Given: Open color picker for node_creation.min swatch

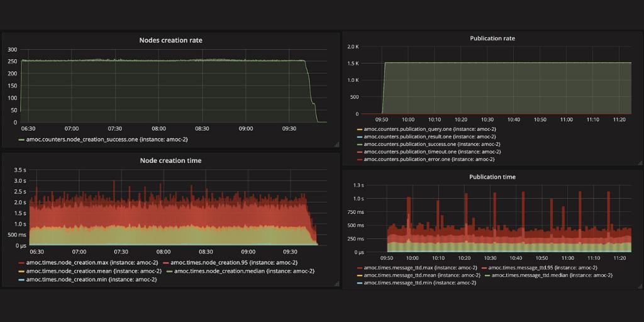Looking at the screenshot, I should click(x=21, y=280).
